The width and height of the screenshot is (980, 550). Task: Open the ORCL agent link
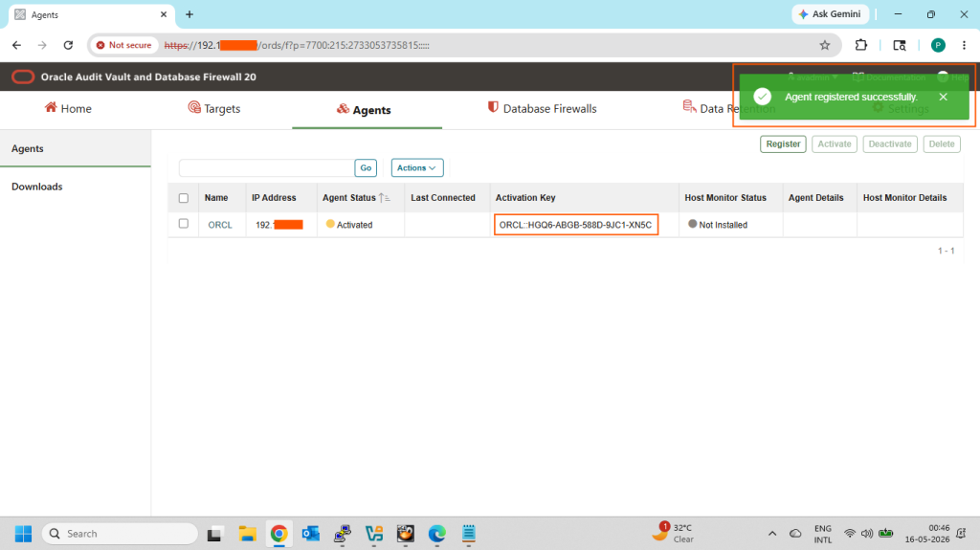tap(220, 225)
